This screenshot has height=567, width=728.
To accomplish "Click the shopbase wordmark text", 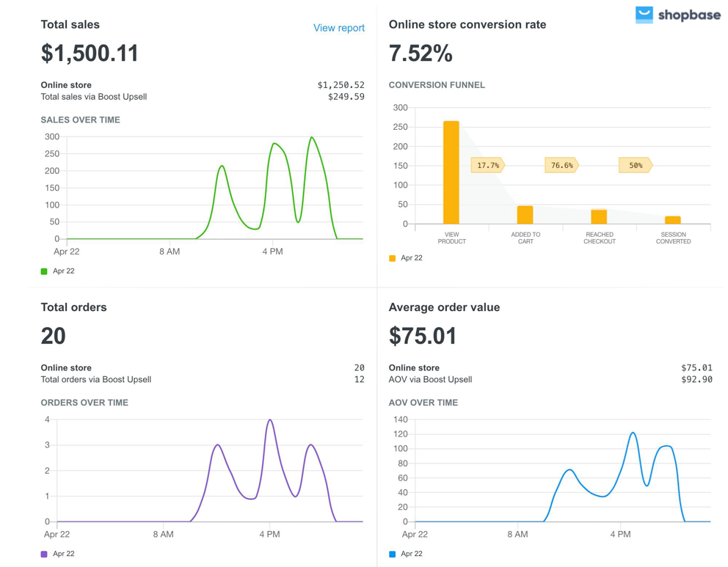I will 689,15.
